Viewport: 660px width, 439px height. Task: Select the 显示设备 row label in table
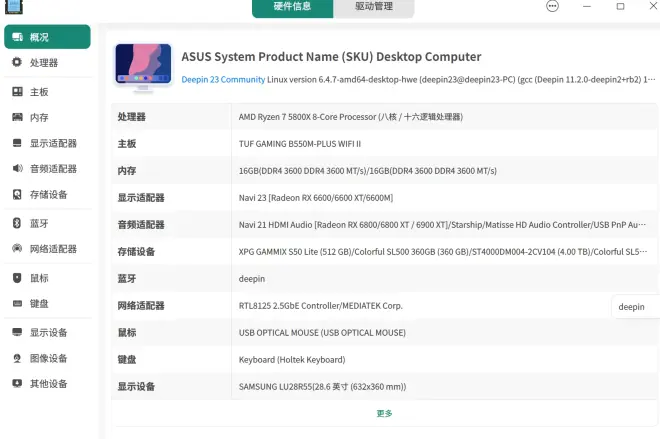136,386
